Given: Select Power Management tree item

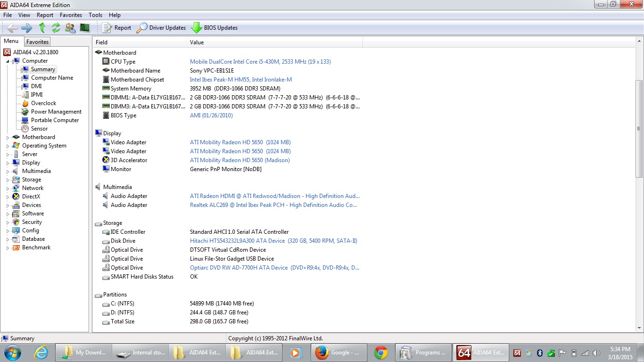Looking at the screenshot, I should [x=56, y=112].
